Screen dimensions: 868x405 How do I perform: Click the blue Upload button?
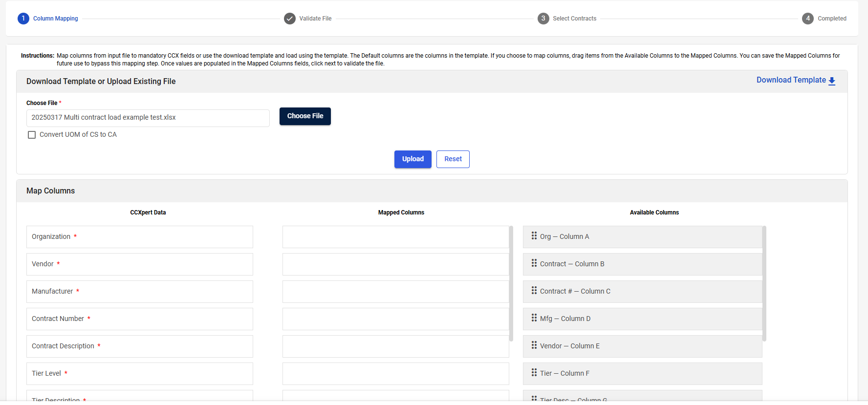[x=412, y=159]
